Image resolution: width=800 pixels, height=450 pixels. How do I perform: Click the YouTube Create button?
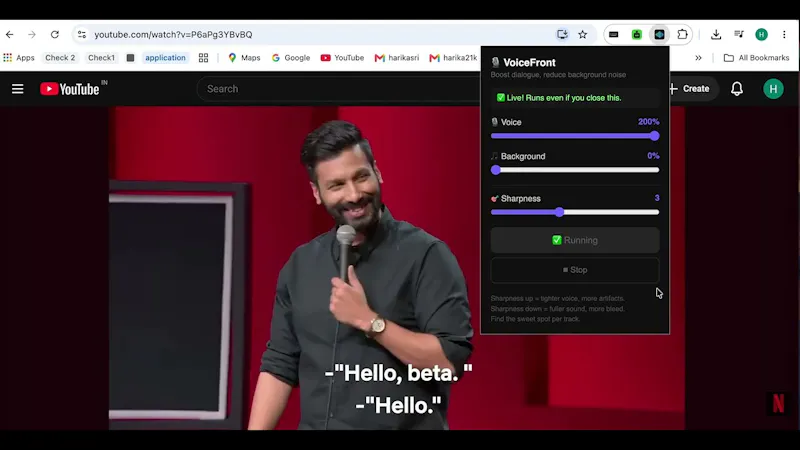(x=689, y=89)
